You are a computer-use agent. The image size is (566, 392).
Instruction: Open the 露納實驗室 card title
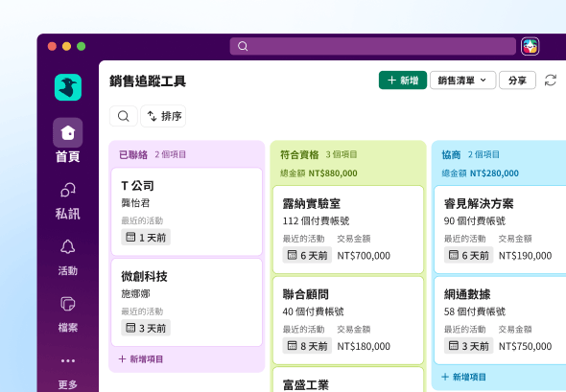pyautogui.click(x=312, y=204)
